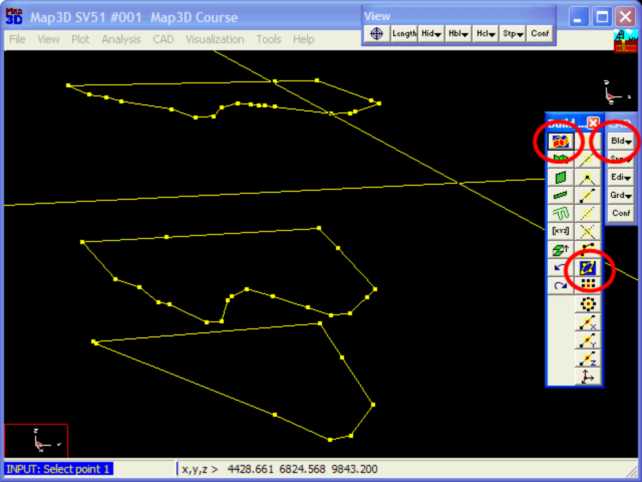Open the Stp dropdown in View toolbar

point(513,33)
